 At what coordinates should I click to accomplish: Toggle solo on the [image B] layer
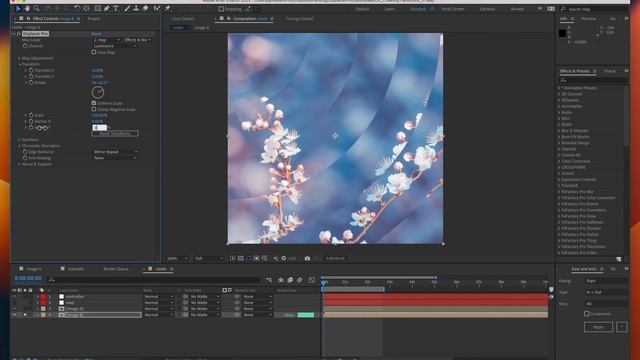click(25, 315)
